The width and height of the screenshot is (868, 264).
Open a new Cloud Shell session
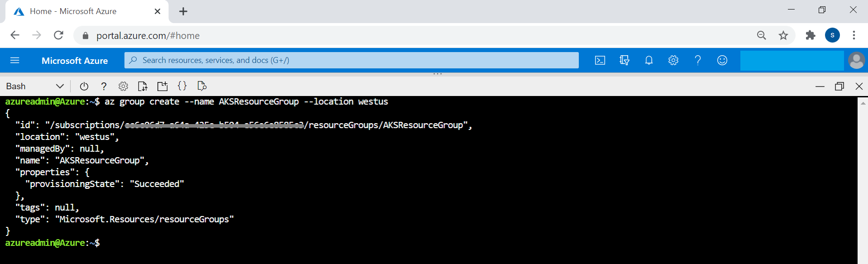pyautogui.click(x=162, y=86)
